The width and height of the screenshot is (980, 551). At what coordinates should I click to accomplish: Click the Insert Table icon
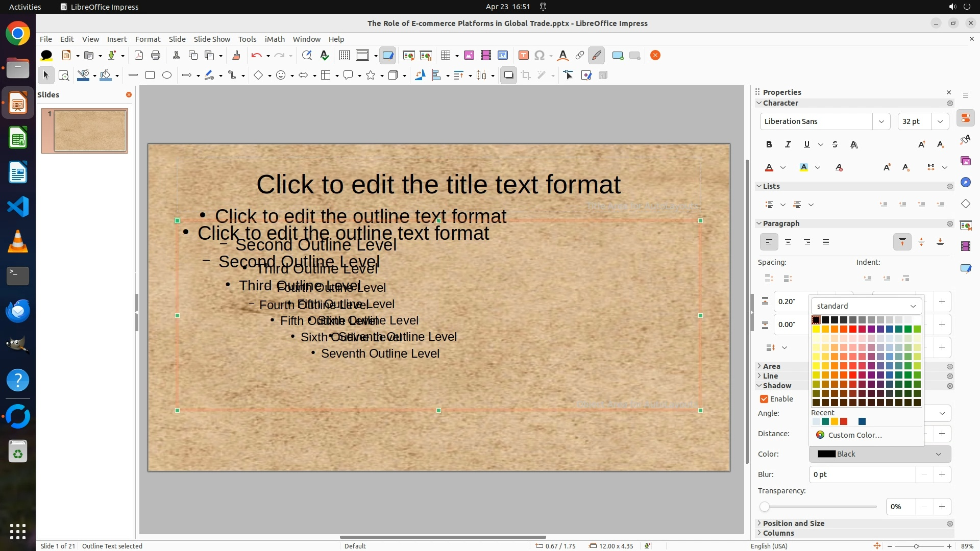click(x=446, y=55)
